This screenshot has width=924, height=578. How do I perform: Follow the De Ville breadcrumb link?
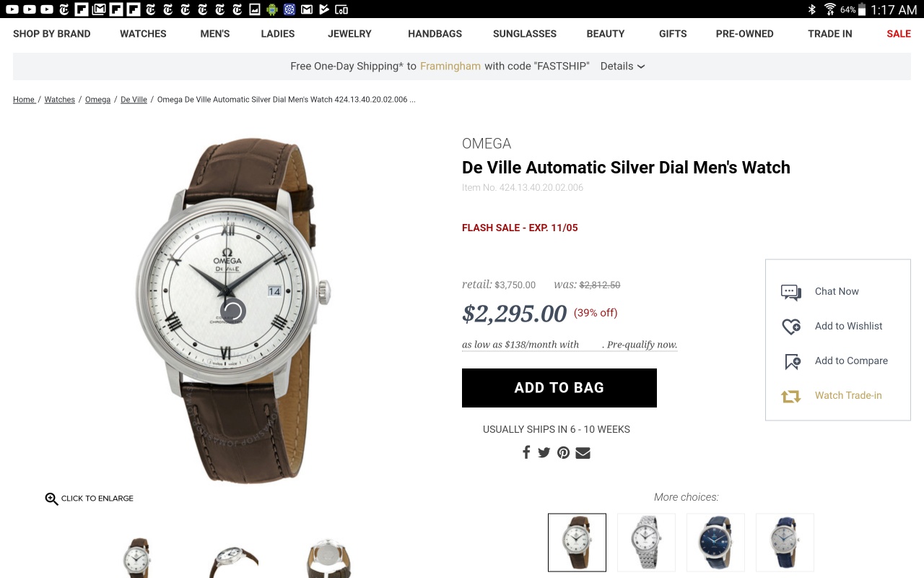click(x=134, y=100)
